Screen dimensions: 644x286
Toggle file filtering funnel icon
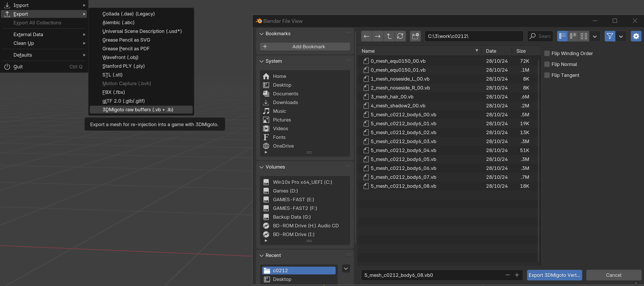click(610, 36)
